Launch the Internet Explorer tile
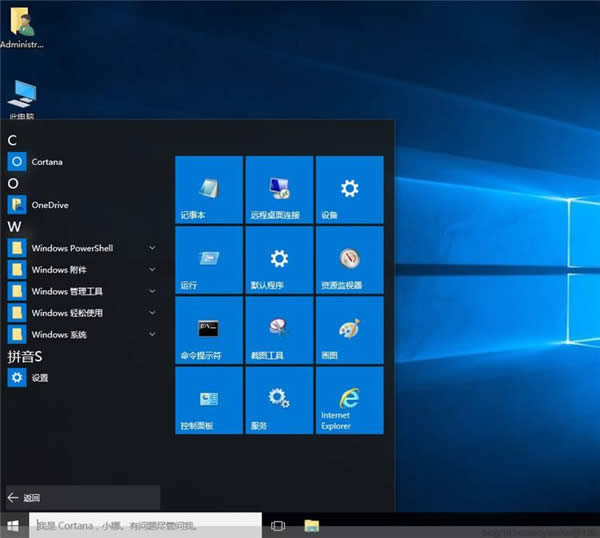The width and height of the screenshot is (600, 538). (x=349, y=400)
